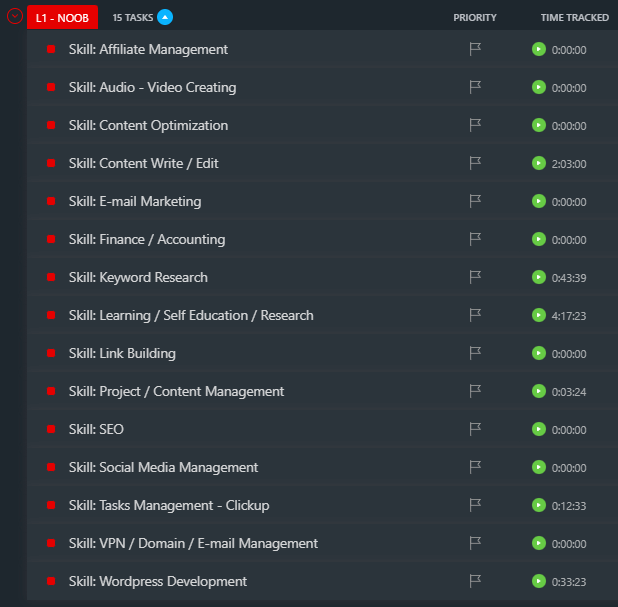Start timer for Skill: Keyword Research task
This screenshot has height=607, width=618.
coord(539,277)
